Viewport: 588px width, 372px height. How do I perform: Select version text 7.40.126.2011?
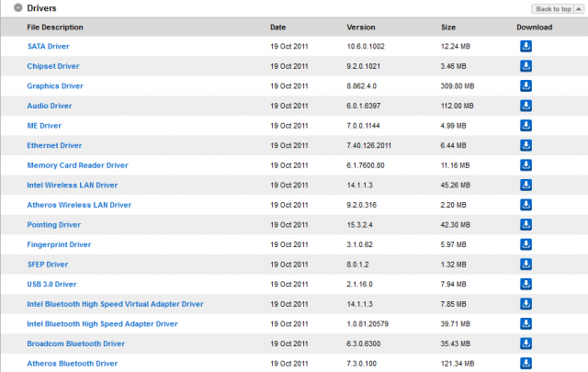[x=368, y=145]
